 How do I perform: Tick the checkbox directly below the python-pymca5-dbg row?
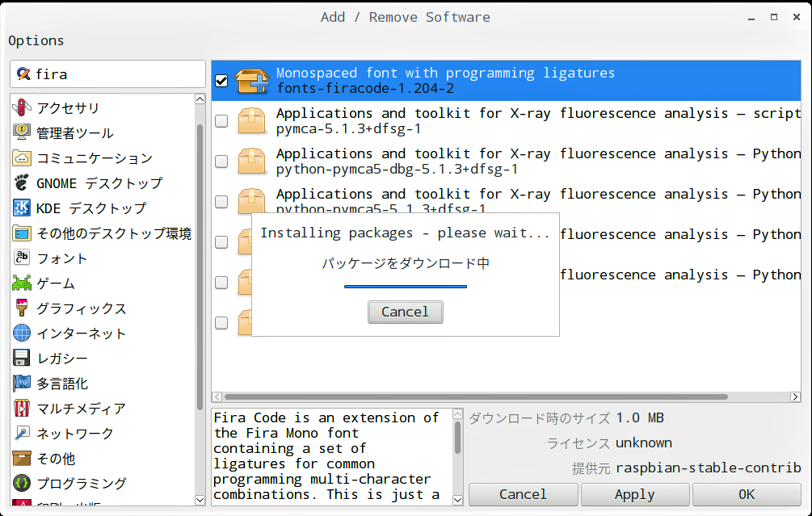click(x=221, y=202)
